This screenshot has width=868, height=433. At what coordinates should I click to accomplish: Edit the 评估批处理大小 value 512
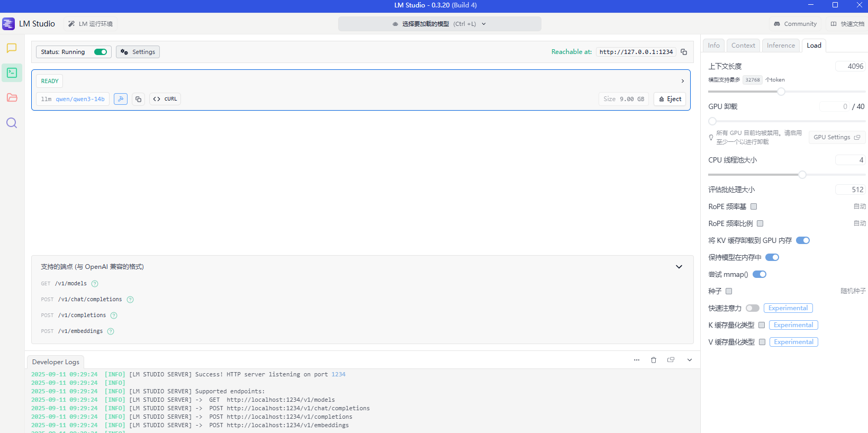[x=851, y=190]
